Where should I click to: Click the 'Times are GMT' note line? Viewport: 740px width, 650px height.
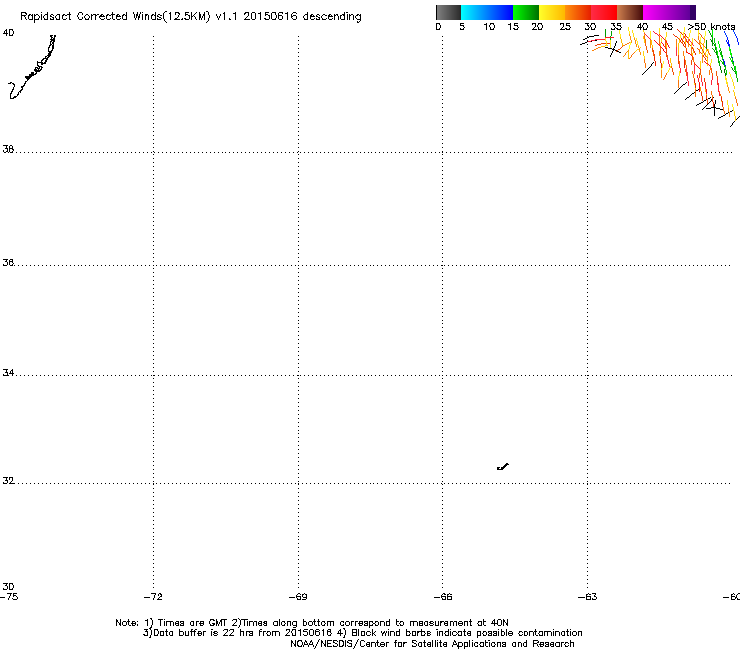pos(311,623)
